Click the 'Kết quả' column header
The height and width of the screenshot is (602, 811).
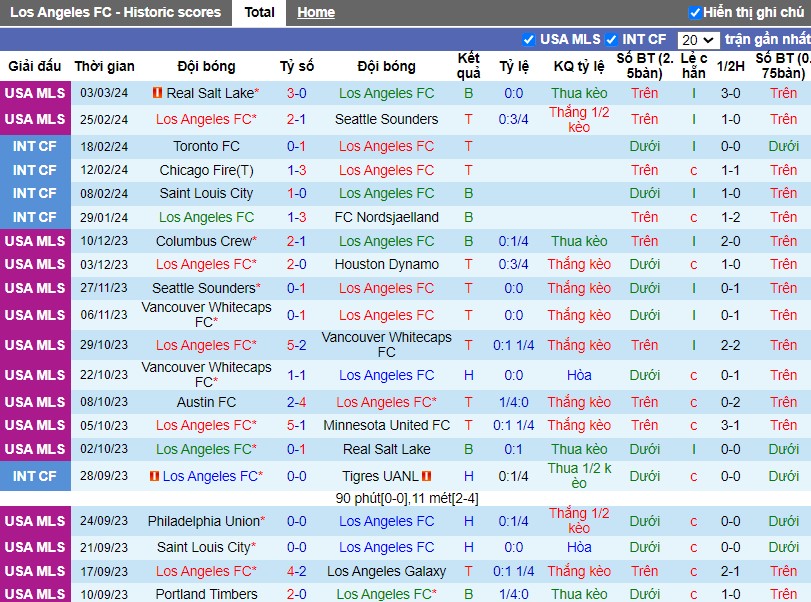[x=468, y=66]
